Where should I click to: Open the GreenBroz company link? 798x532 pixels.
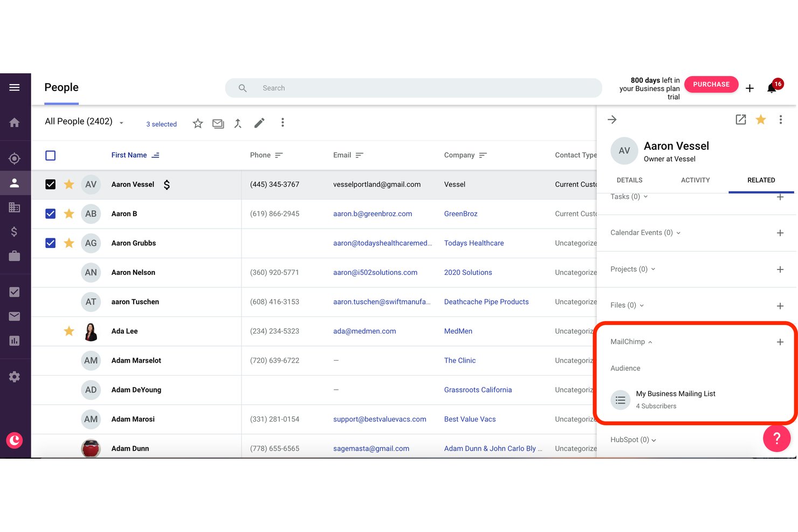pos(460,214)
